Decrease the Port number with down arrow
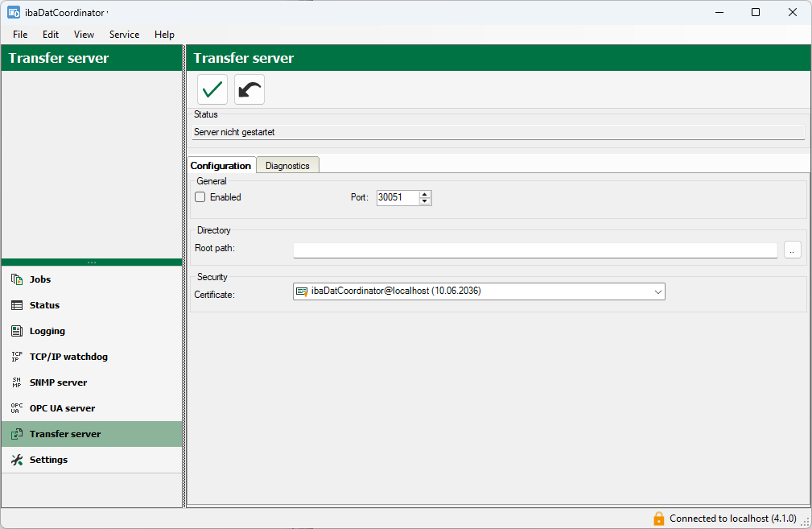The width and height of the screenshot is (812, 529). 425,201
